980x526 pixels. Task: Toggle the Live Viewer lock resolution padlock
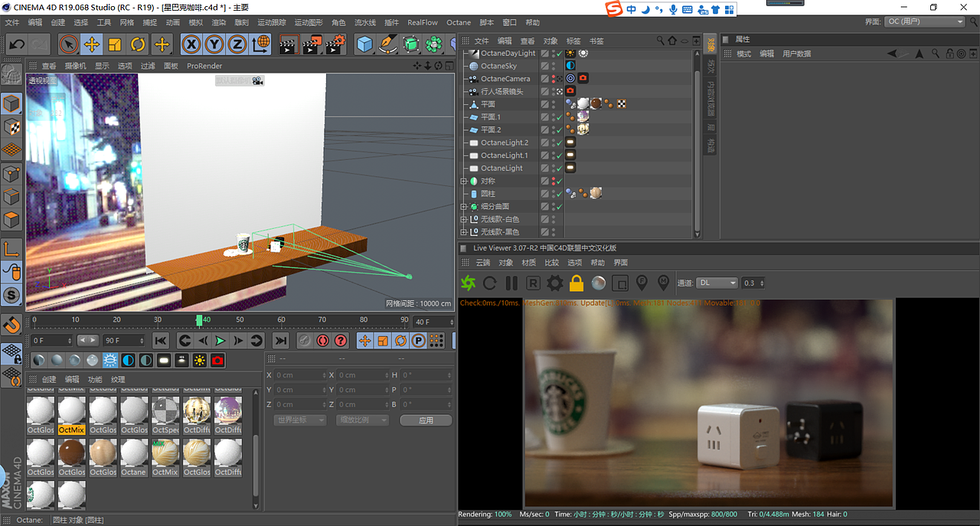[x=577, y=283]
